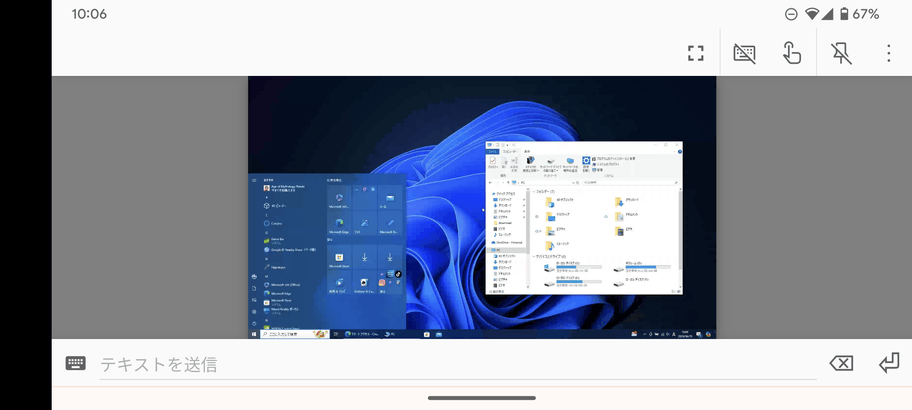Image resolution: width=912 pixels, height=410 pixels.
Task: Collapse the フォルダー (7) group
Action: click(534, 191)
